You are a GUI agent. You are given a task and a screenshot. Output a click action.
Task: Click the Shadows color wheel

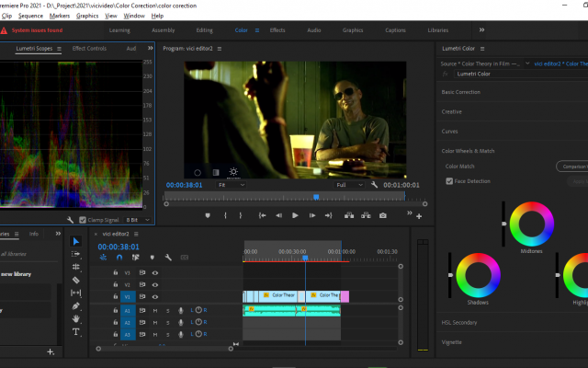pos(478,275)
